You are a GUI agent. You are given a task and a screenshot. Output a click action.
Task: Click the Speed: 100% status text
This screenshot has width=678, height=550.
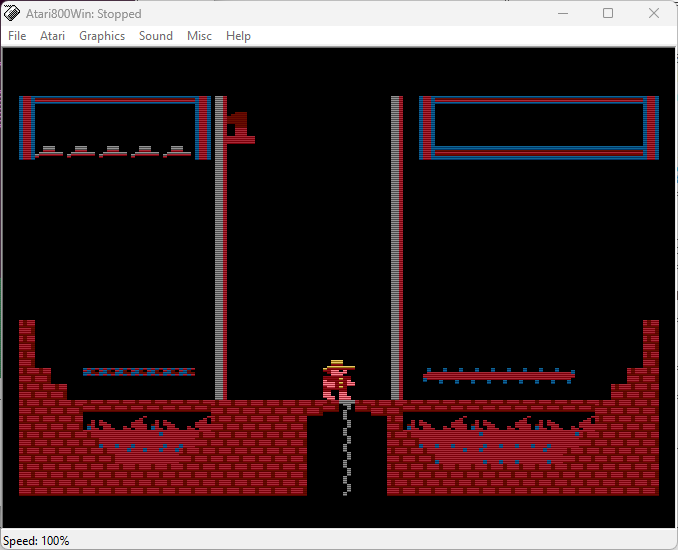click(x=36, y=541)
